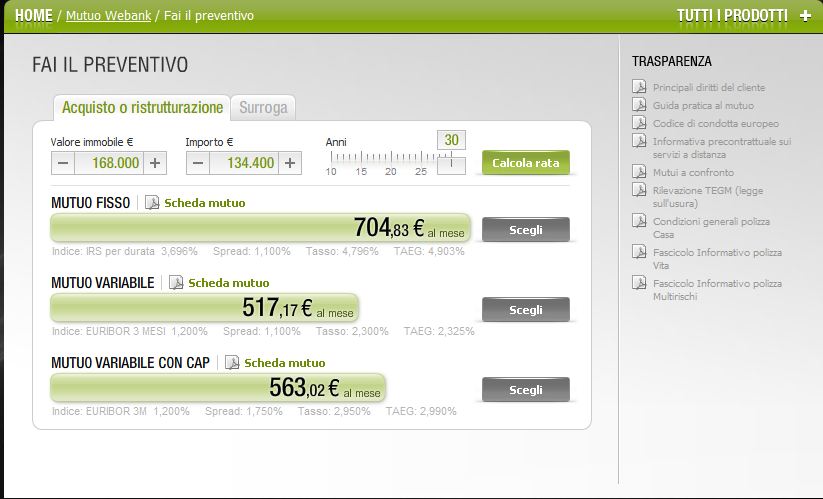This screenshot has width=823, height=499.
Task: Choose Mutuo Fisso with Scegli button
Action: click(x=525, y=230)
